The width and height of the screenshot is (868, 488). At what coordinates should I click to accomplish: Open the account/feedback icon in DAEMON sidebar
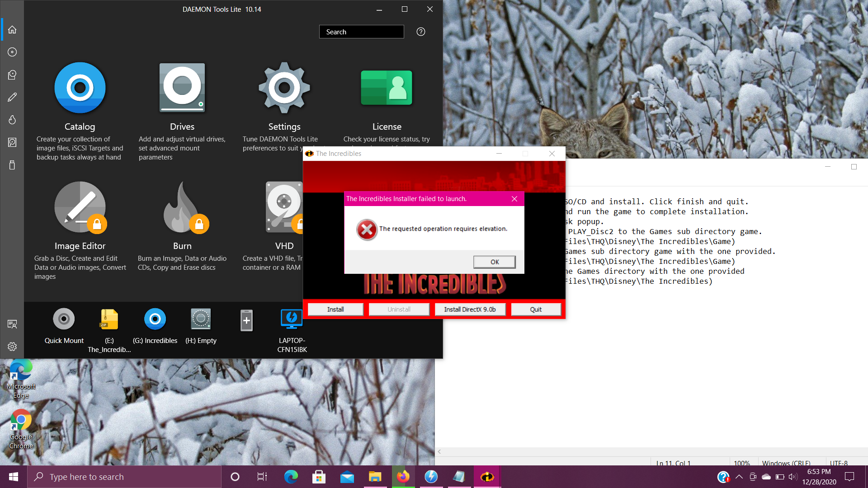pyautogui.click(x=12, y=324)
